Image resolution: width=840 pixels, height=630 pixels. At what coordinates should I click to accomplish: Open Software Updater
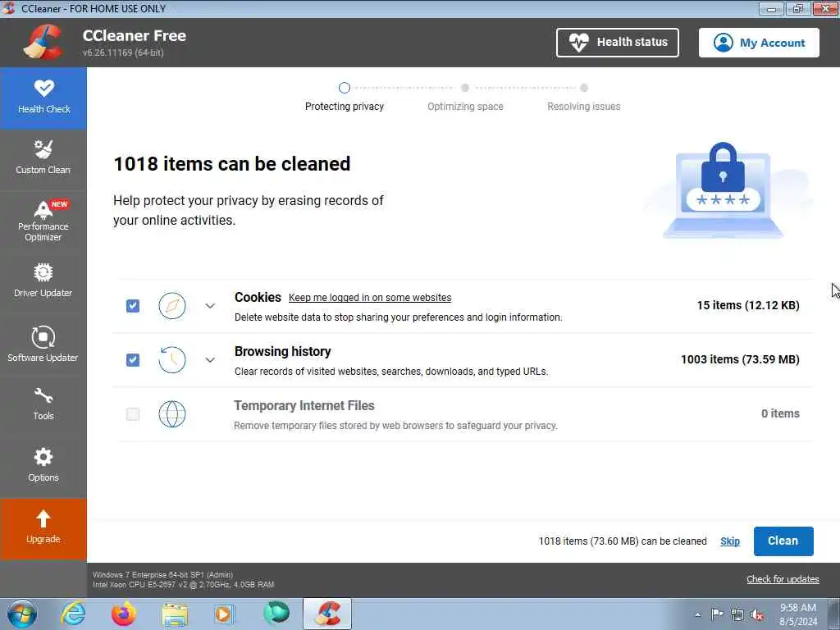43,345
